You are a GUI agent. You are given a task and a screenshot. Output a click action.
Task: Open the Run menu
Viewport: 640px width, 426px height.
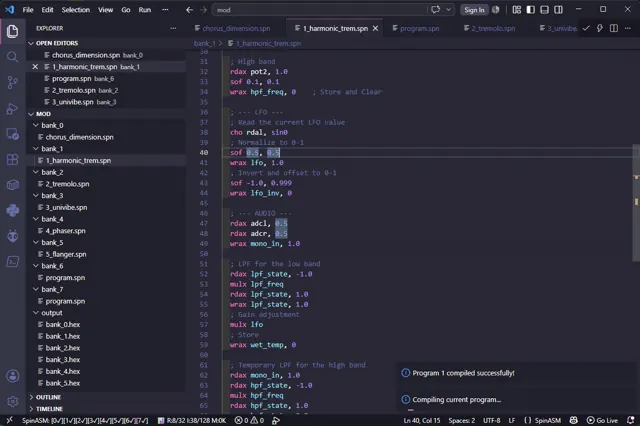coord(144,10)
